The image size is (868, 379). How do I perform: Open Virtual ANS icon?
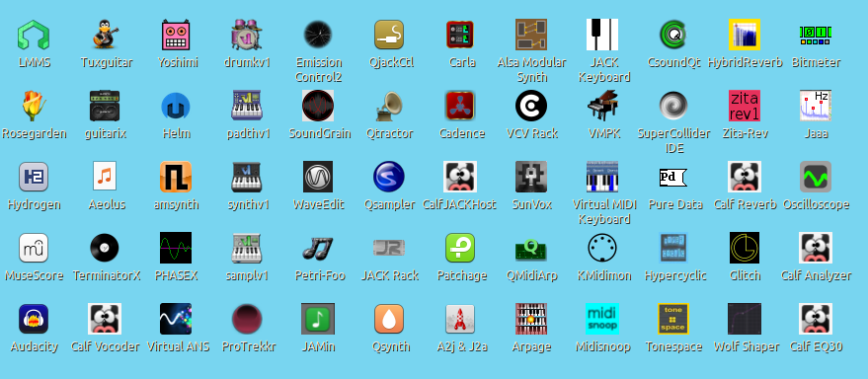coord(176,319)
